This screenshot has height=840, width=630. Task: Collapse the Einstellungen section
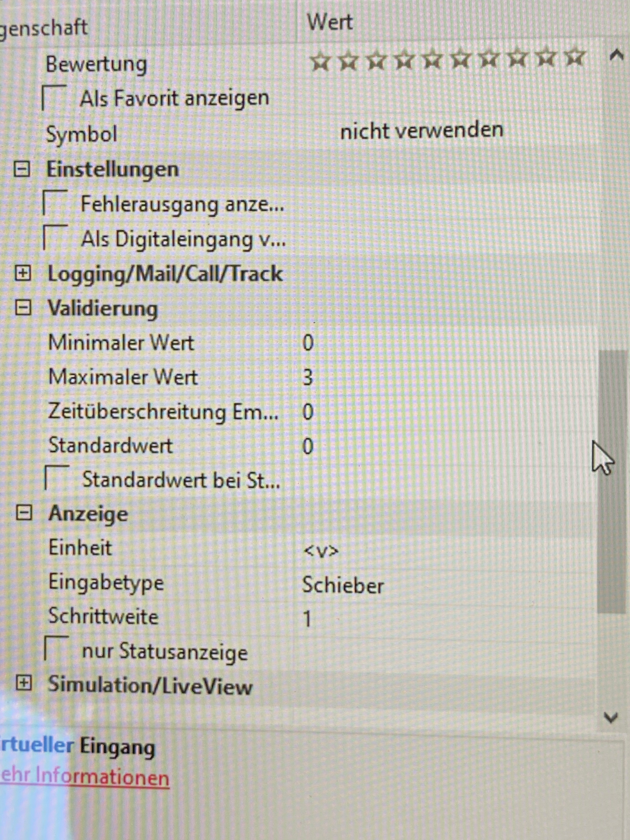(22, 169)
